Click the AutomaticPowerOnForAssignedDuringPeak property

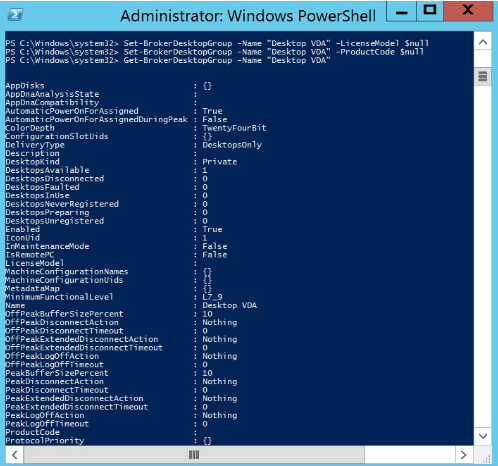(x=96, y=120)
